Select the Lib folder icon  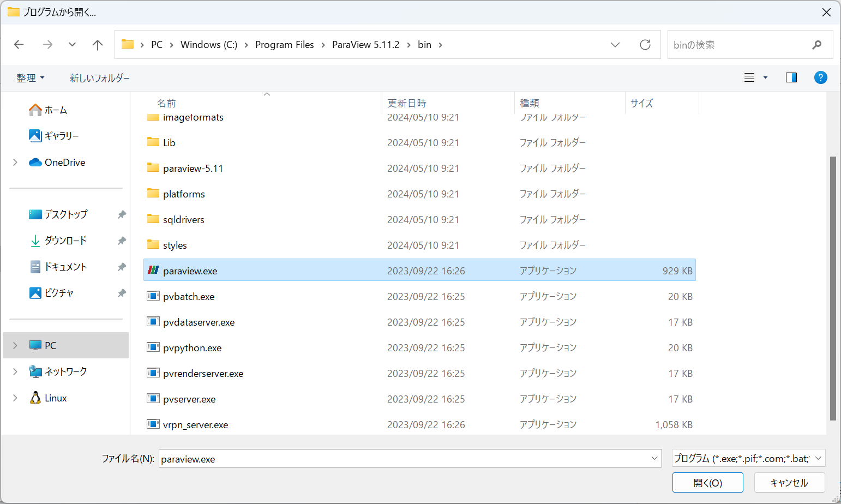153,142
